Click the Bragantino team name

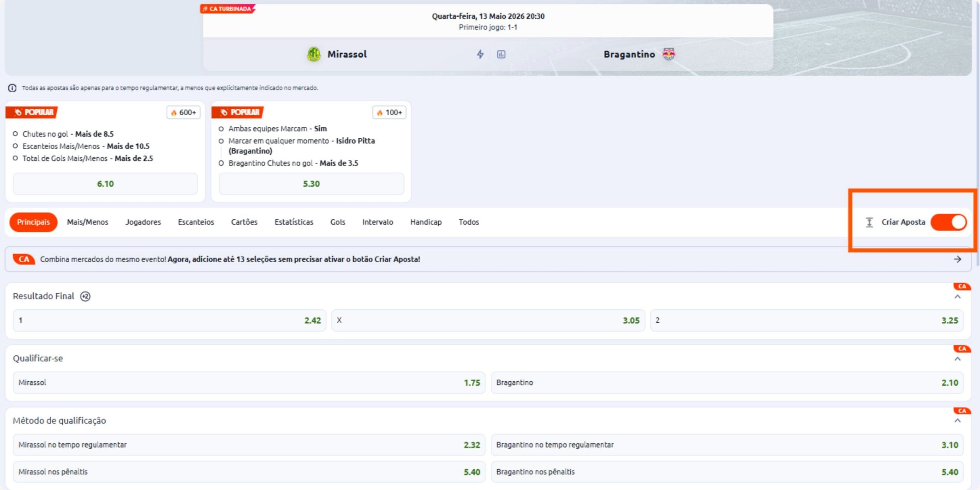629,54
